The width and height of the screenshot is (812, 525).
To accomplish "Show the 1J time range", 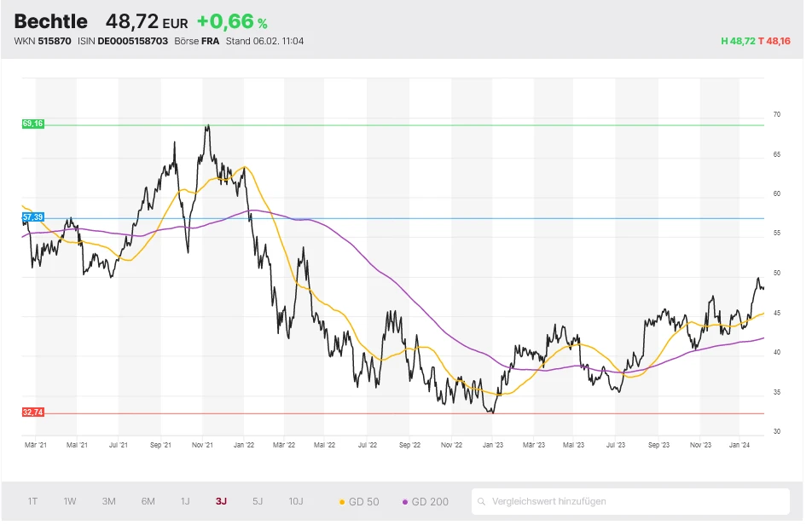I will (x=185, y=501).
